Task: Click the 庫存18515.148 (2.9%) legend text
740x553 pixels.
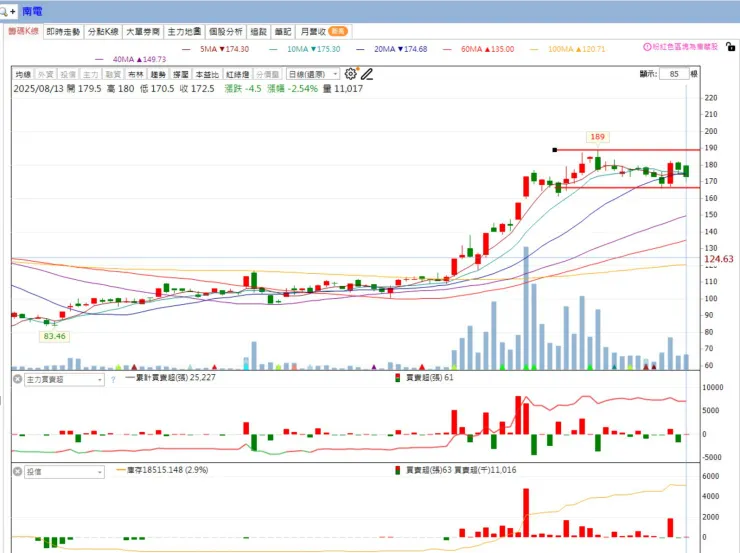Action: coord(168,470)
